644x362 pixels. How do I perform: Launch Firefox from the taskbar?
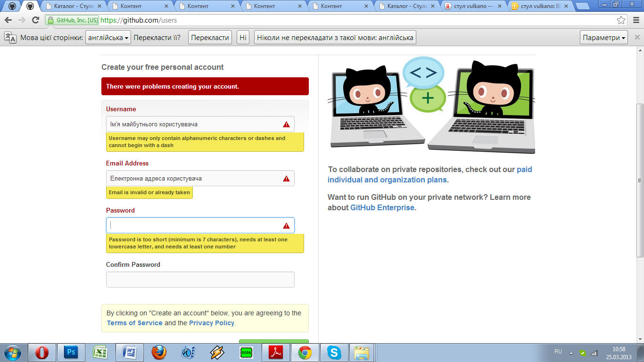click(x=159, y=353)
